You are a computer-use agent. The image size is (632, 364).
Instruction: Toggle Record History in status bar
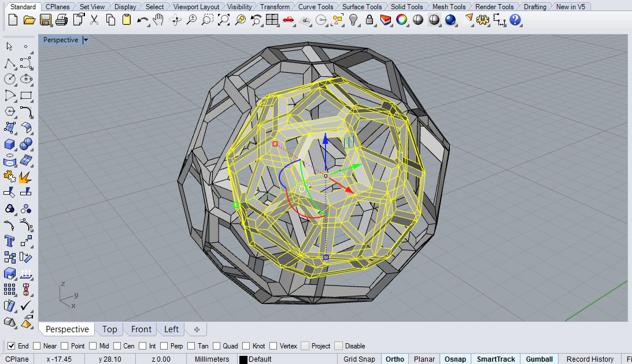click(x=590, y=359)
